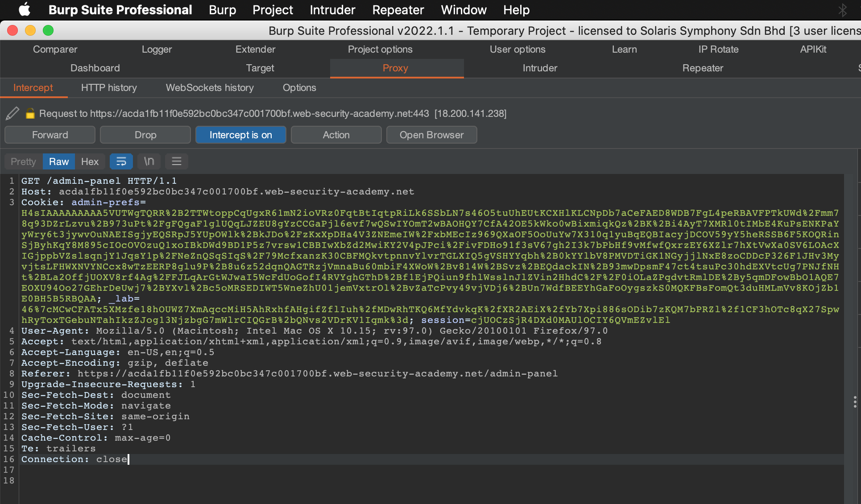Click the Referer header line
Viewport: 861px width, 504px height.
[x=290, y=373]
